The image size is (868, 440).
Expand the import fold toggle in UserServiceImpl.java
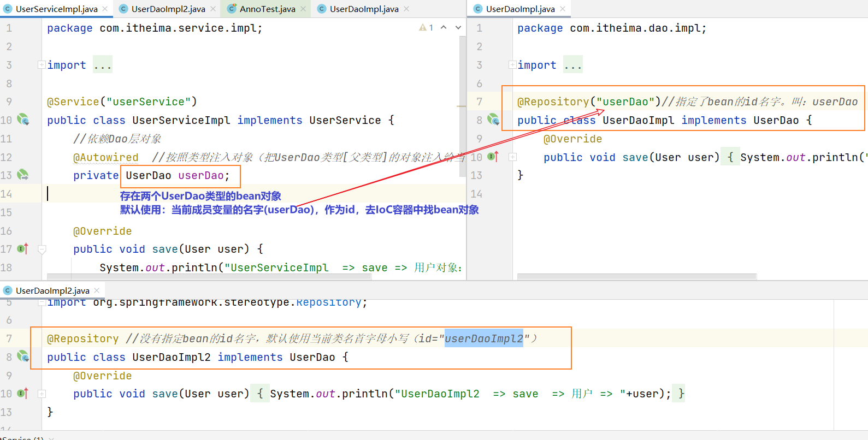[42, 65]
